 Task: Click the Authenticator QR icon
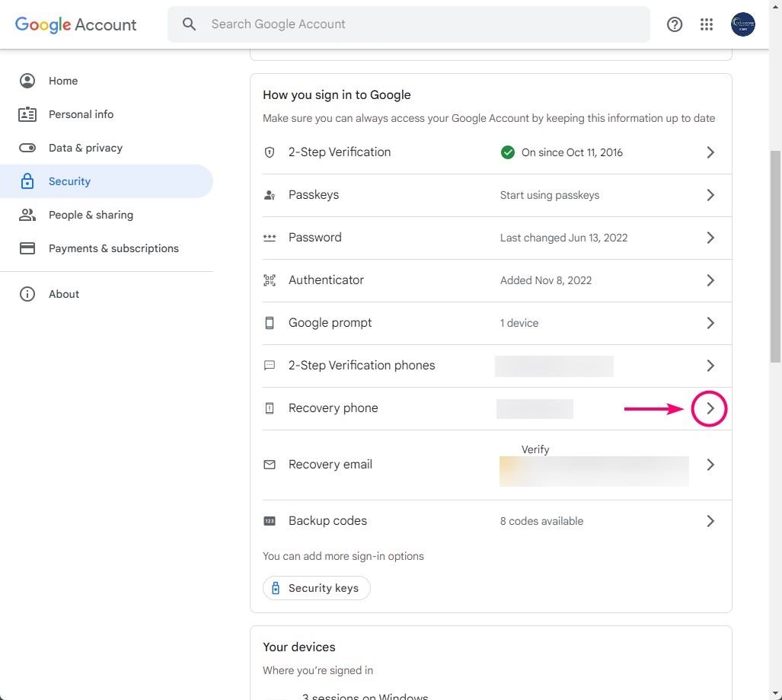point(270,280)
